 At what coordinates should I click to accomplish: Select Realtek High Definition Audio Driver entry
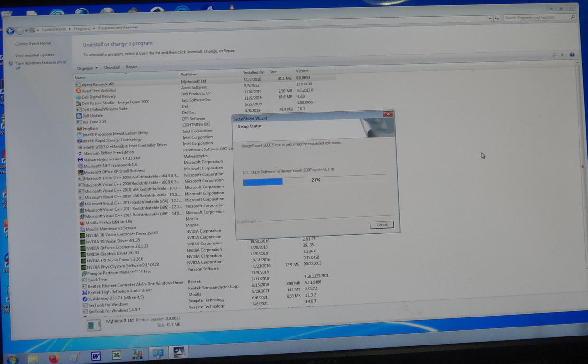pyautogui.click(x=120, y=291)
